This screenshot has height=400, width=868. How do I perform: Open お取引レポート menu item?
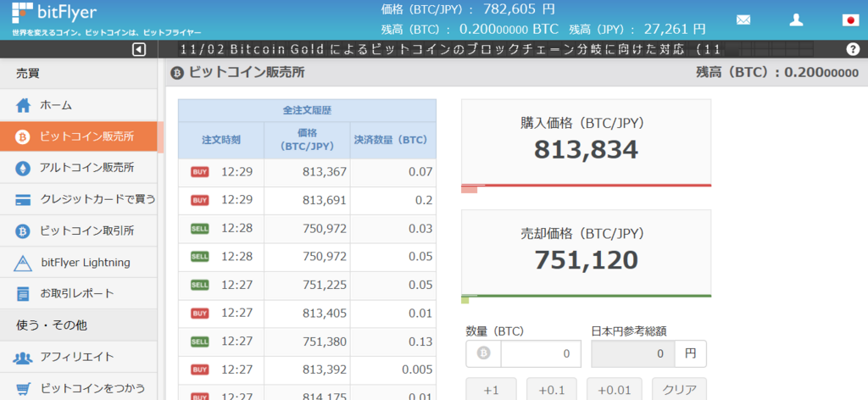[79, 294]
